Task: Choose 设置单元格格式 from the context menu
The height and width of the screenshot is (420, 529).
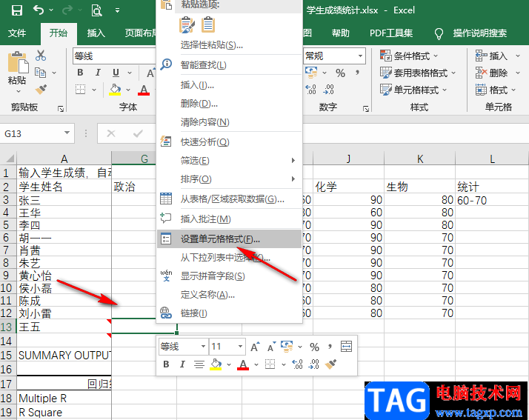Action: [230, 239]
